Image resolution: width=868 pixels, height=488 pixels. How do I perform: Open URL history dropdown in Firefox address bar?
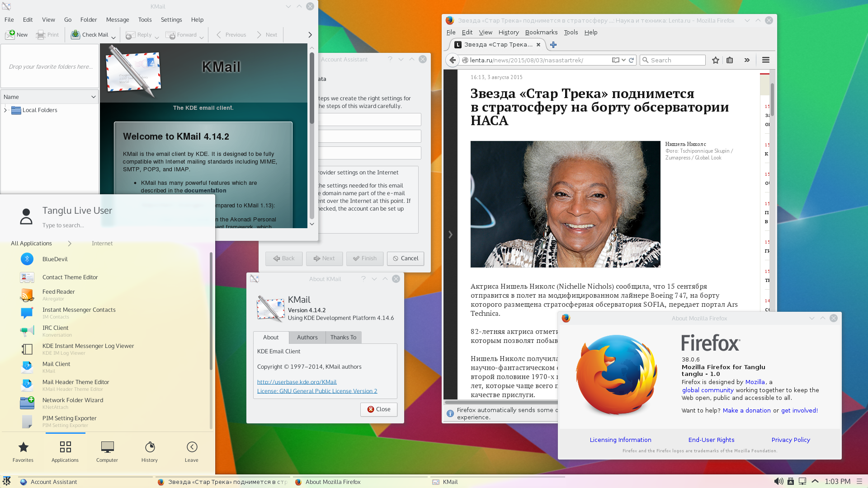tap(624, 60)
